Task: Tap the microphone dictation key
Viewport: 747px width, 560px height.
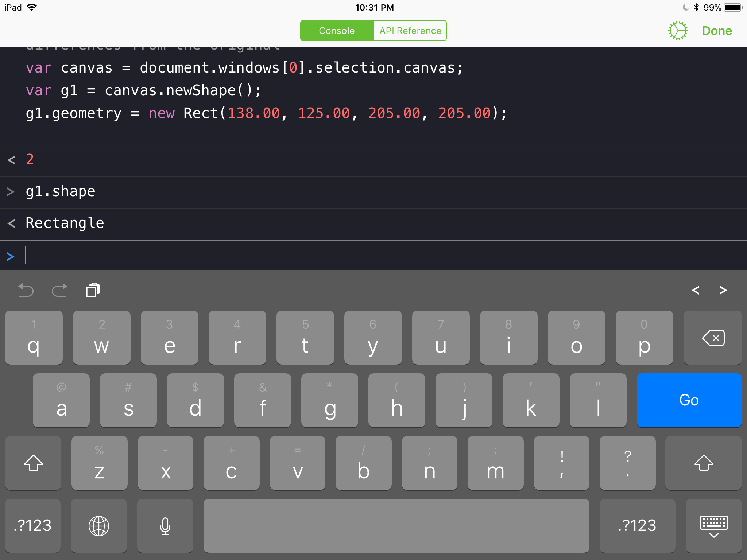Action: (x=165, y=526)
